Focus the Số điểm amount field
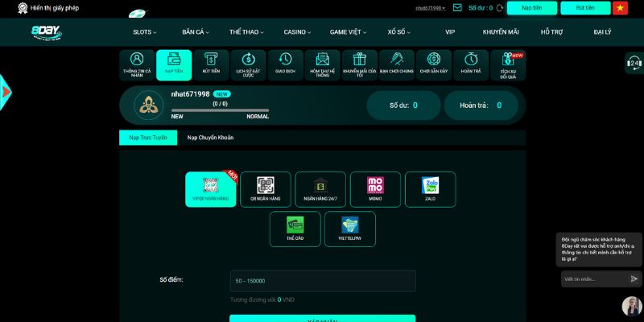644x322 pixels. click(x=323, y=281)
